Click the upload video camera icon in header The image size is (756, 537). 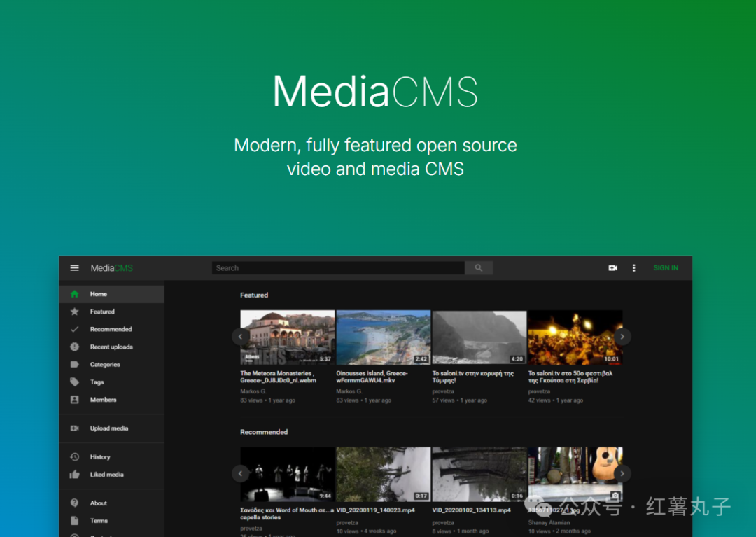(612, 268)
